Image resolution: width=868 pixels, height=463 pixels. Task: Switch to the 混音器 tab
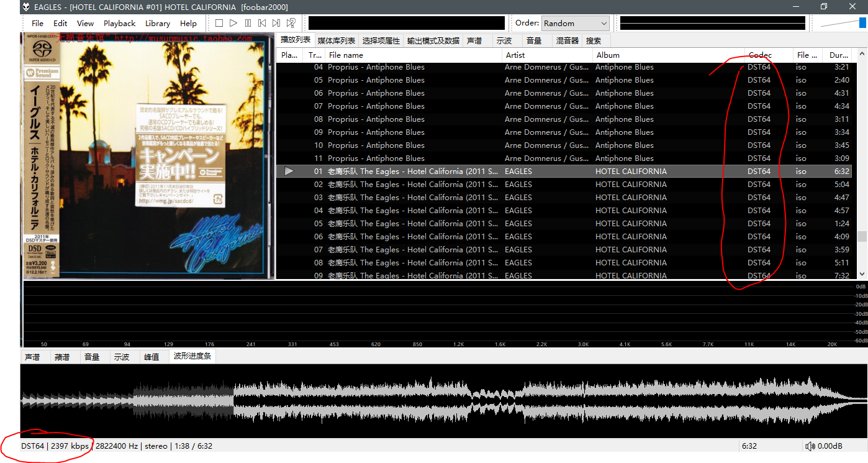pos(567,41)
